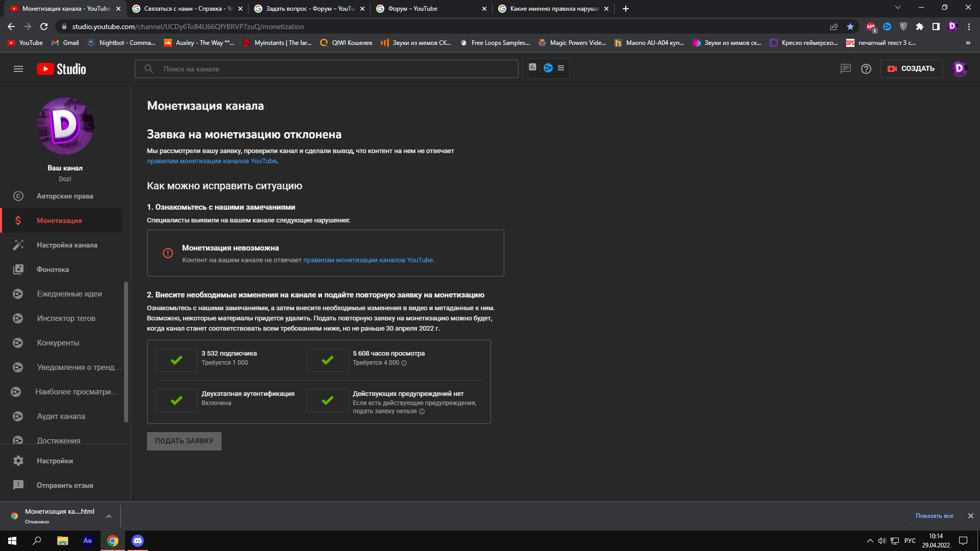Toggle the Двухэтапная аутентификация checkmark
The image size is (980, 551).
pyautogui.click(x=176, y=400)
